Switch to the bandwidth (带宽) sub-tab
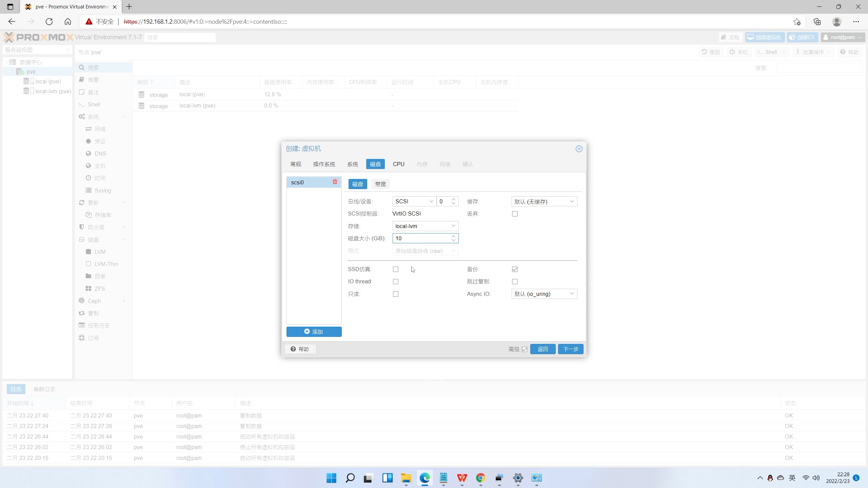 380,184
